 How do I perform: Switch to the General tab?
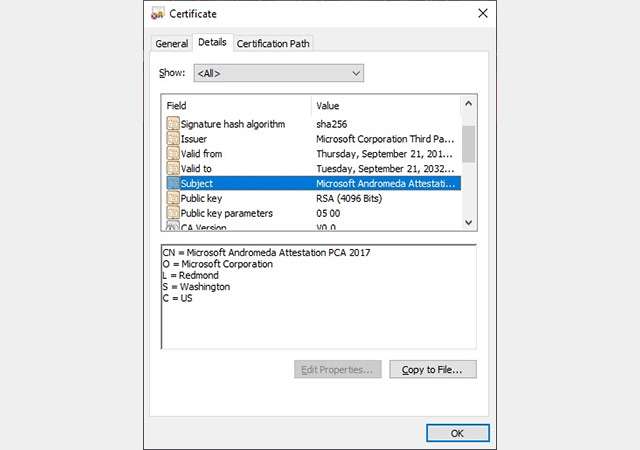pos(171,43)
